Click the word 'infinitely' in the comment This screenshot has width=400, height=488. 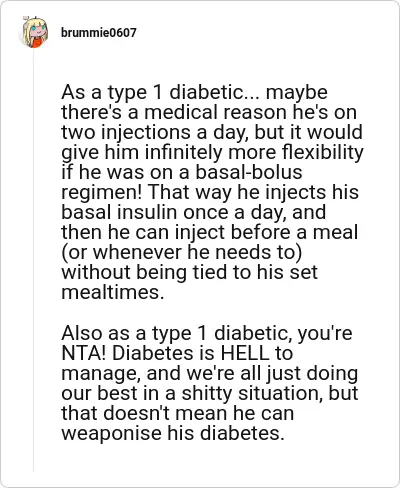(183, 153)
